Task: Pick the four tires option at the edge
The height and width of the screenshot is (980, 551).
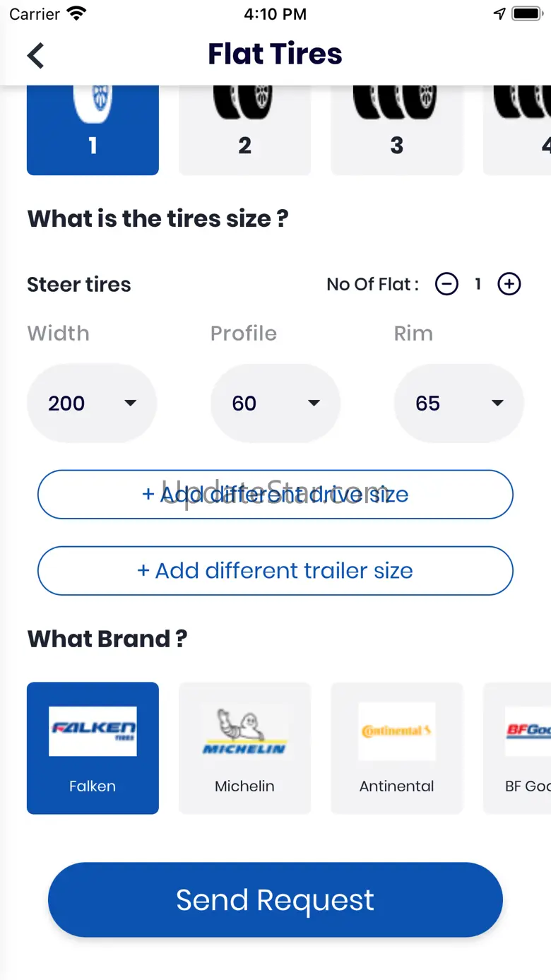Action: [517, 130]
